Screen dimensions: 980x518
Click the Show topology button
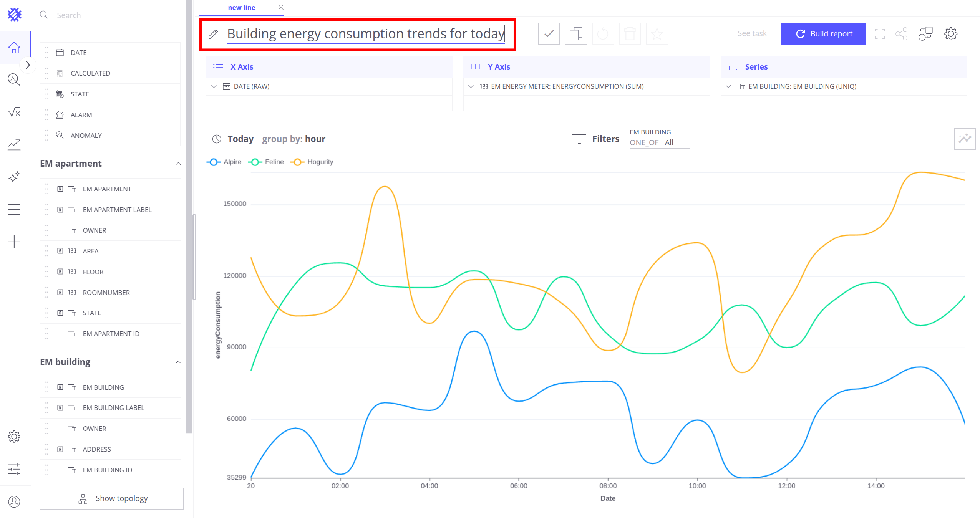[x=112, y=498]
